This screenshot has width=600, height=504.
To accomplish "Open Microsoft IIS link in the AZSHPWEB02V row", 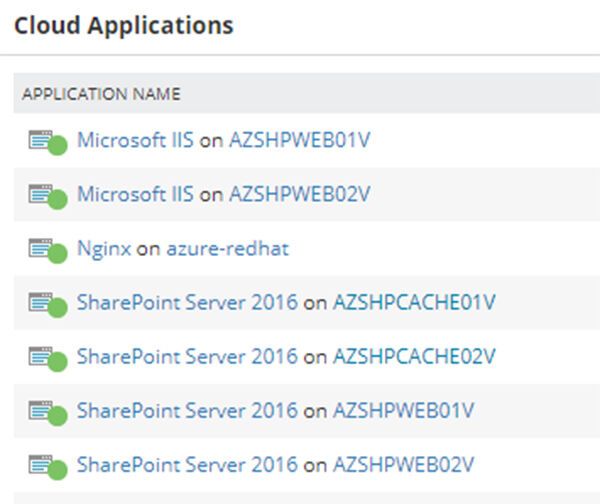I will (x=135, y=194).
